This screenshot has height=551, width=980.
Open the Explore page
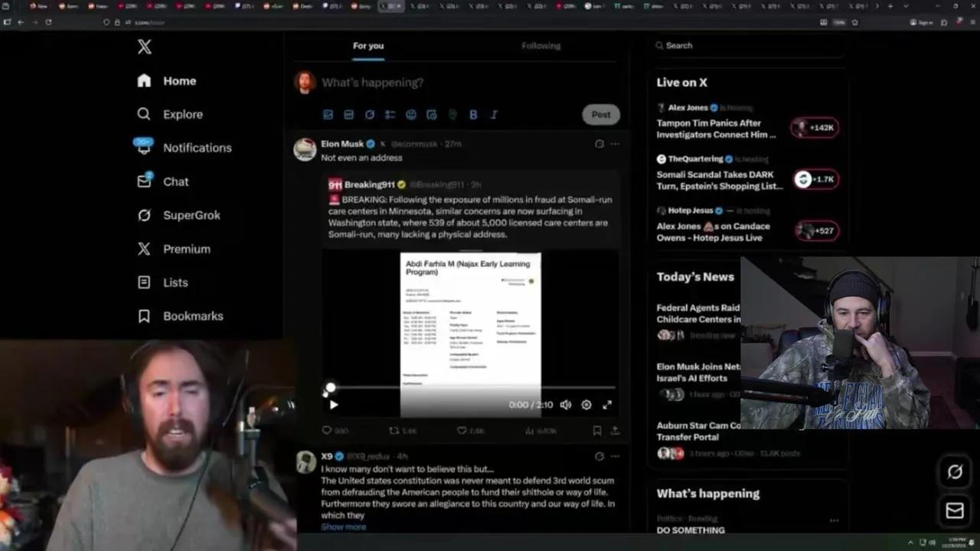170,114
